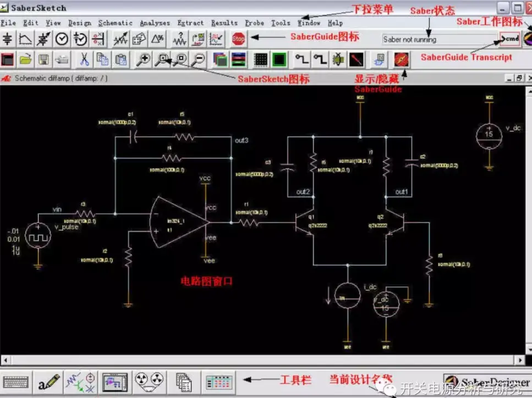Click the red x-marks vertical-line analysis icon
Screen dimensions: 532x398
coord(98,40)
